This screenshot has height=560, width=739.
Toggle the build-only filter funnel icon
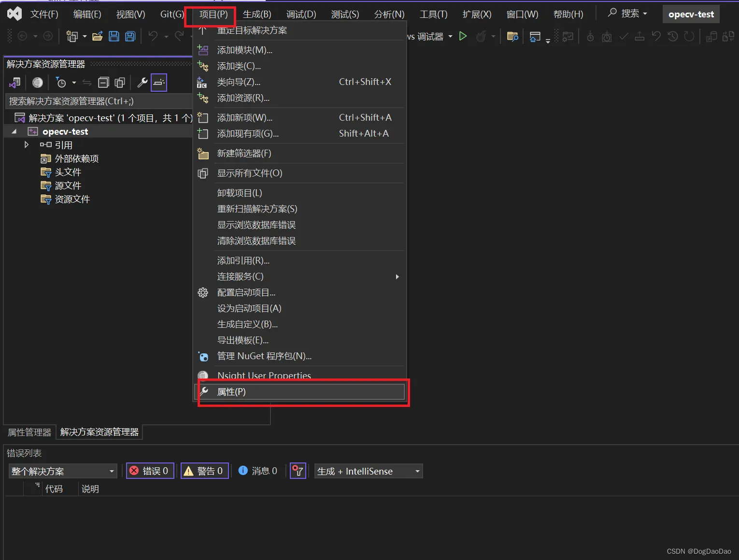tap(298, 471)
